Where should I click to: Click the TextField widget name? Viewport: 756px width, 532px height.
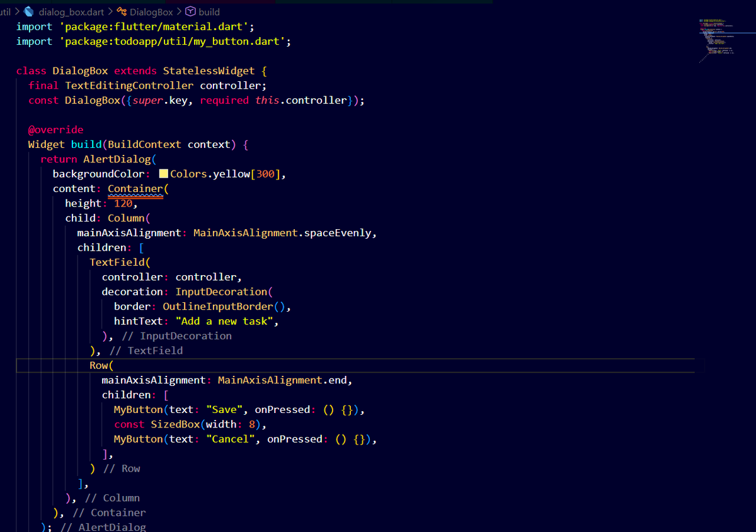tap(117, 263)
